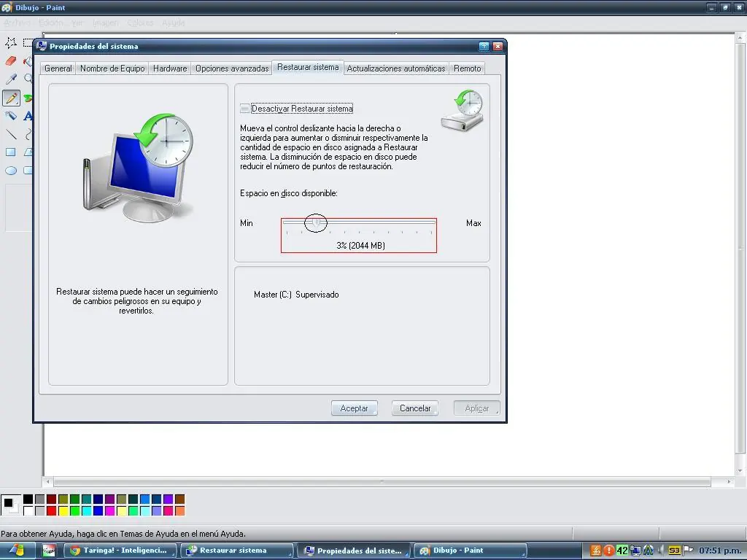This screenshot has width=747, height=560.
Task: Select the Pencil tool in Paint
Action: coord(11,98)
